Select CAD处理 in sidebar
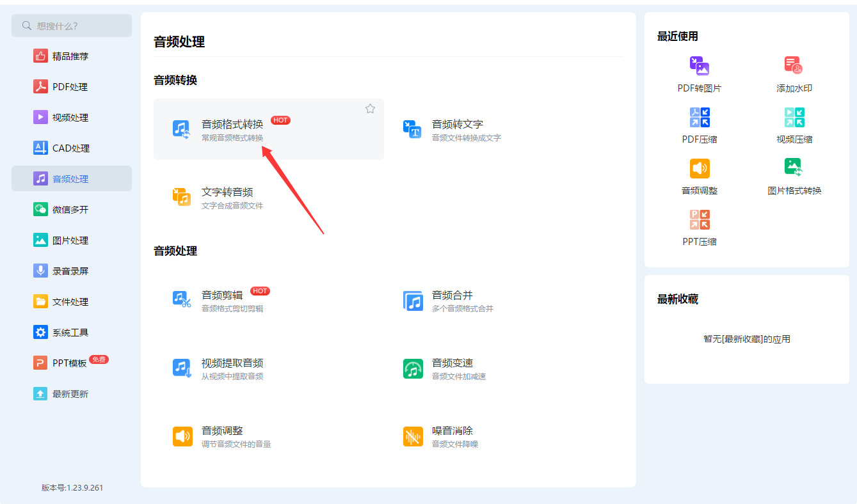 pos(72,148)
